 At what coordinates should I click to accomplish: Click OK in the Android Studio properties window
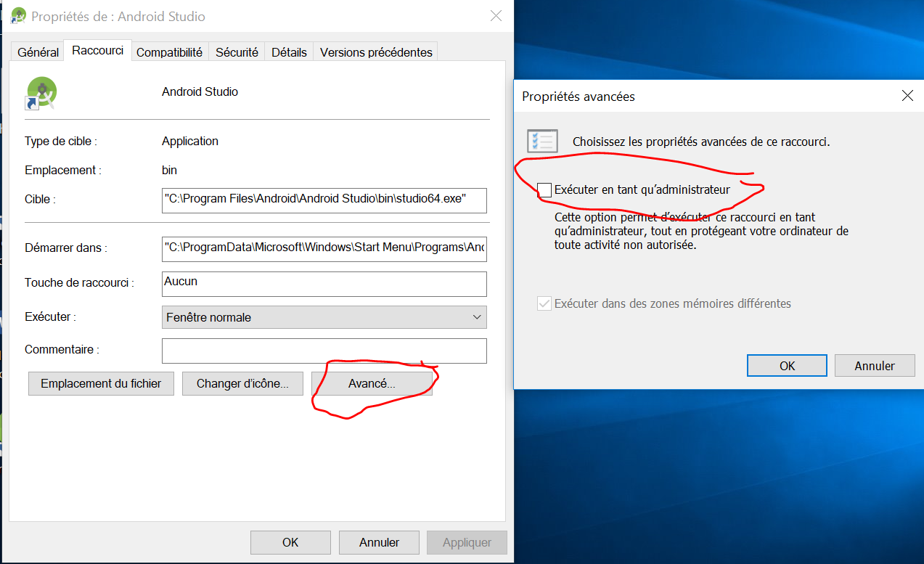[x=290, y=542]
